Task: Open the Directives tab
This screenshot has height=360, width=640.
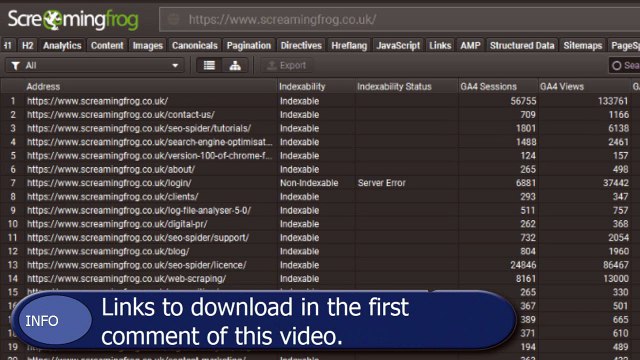Action: pyautogui.click(x=301, y=45)
